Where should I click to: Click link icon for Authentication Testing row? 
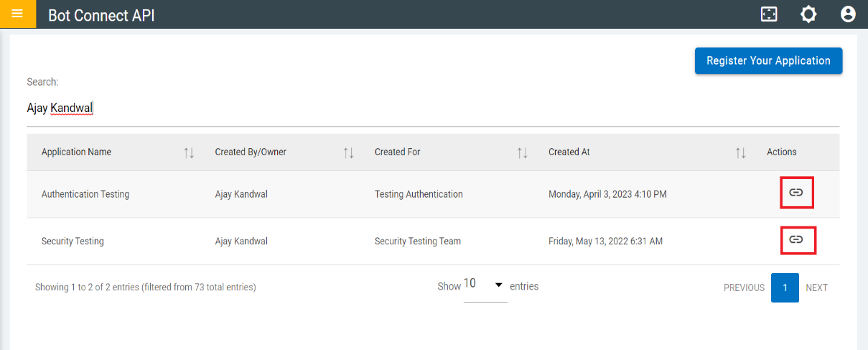(796, 193)
